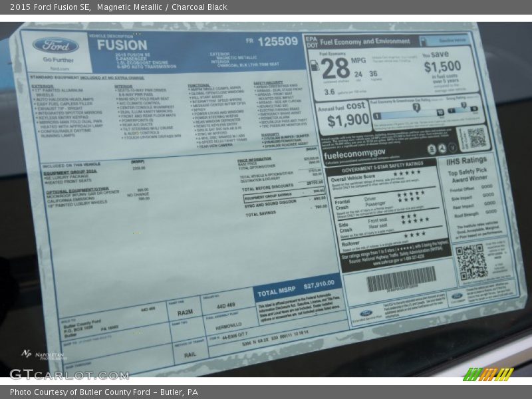Click the 'RAIL' method of transport
This screenshot has width=532, height=399.
(x=190, y=355)
